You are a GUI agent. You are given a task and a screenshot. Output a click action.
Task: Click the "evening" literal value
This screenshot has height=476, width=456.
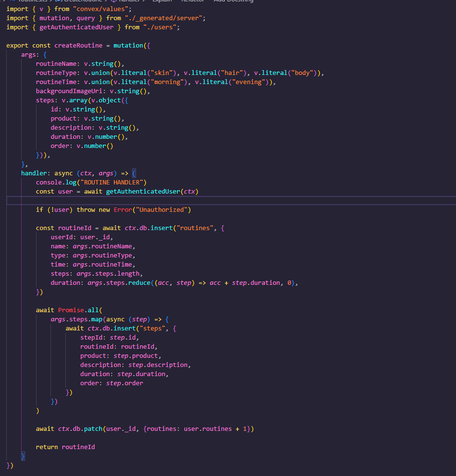tap(248, 82)
